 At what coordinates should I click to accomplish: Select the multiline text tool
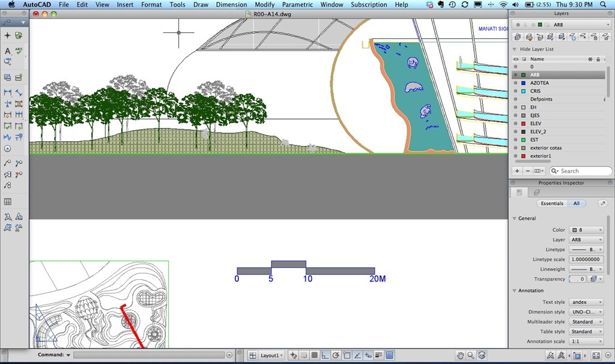7,51
